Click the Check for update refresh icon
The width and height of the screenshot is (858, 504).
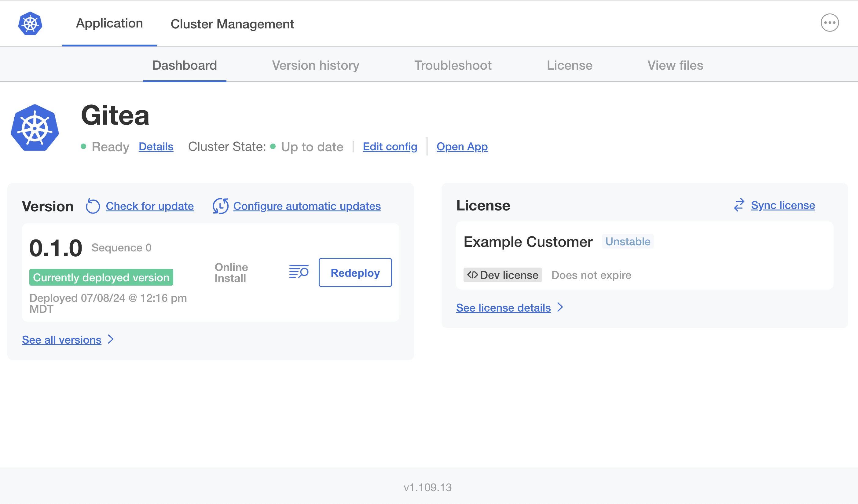click(x=93, y=206)
